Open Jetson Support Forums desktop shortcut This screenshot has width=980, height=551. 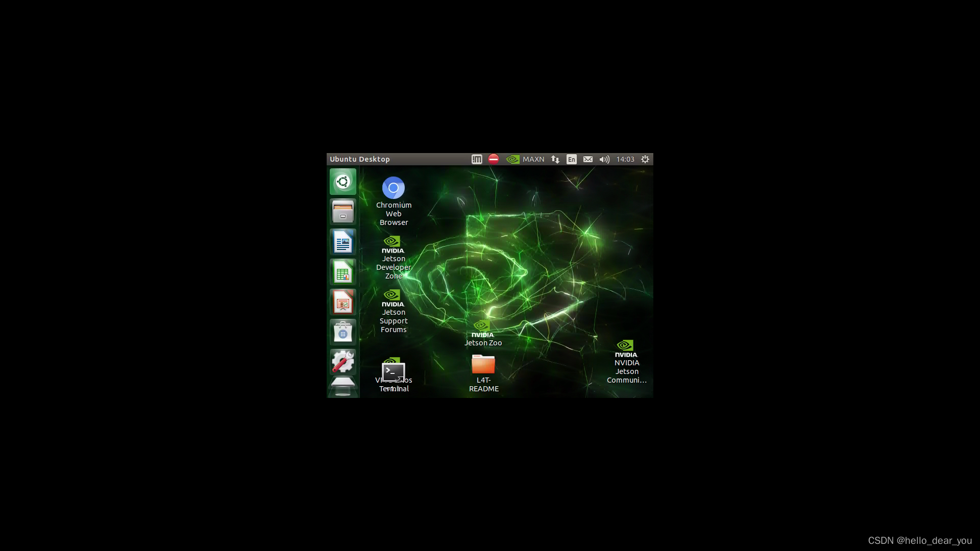pos(393,298)
